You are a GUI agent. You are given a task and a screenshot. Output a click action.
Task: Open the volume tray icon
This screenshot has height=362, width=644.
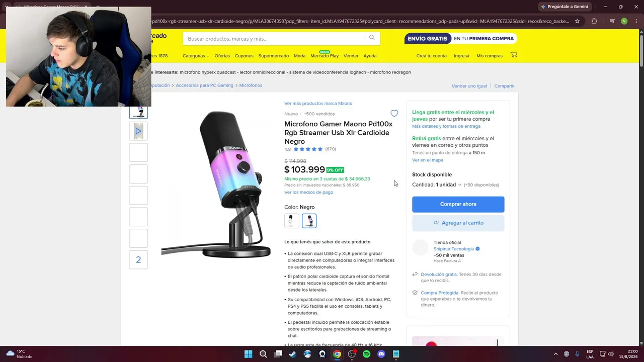(x=611, y=354)
